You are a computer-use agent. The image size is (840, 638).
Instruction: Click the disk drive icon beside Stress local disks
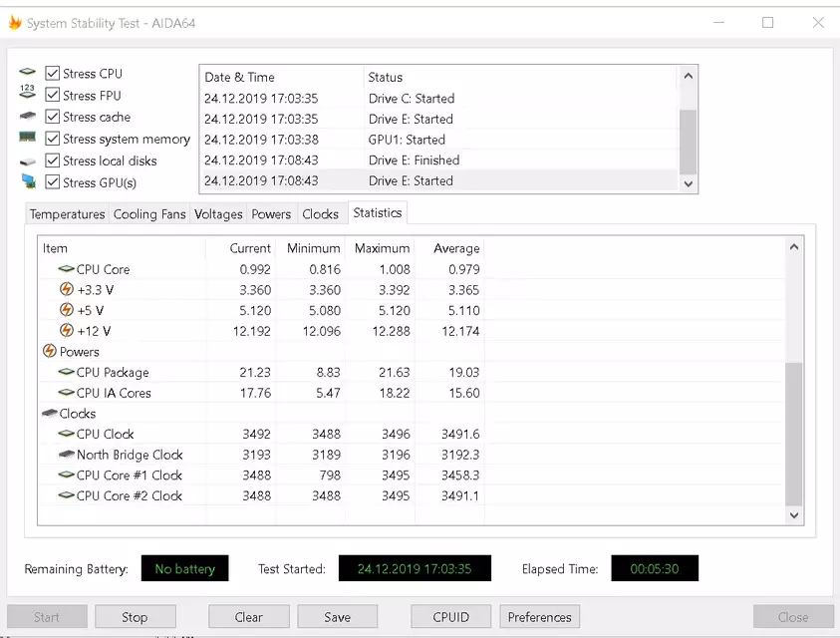(x=27, y=161)
